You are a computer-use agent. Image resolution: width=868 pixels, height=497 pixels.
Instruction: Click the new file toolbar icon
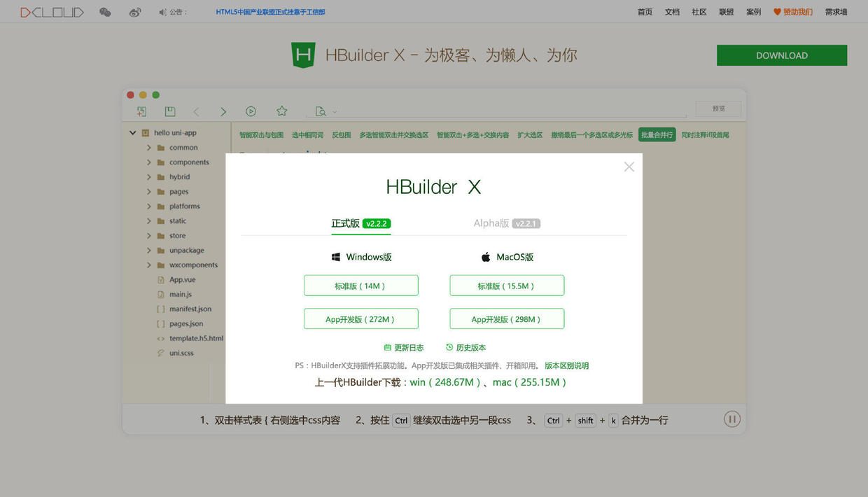coord(141,111)
